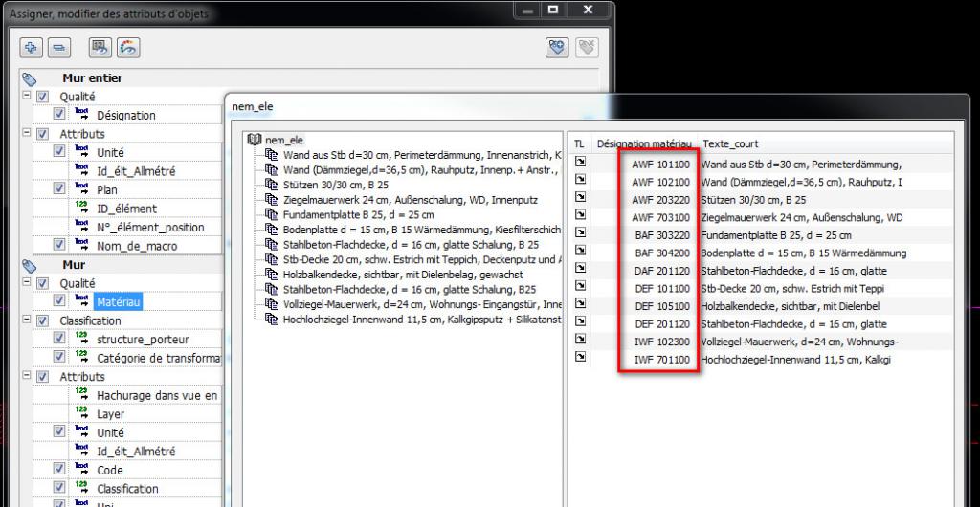
Task: Select Wand aus Stb d=30 cm tree item
Action: [x=422, y=155]
